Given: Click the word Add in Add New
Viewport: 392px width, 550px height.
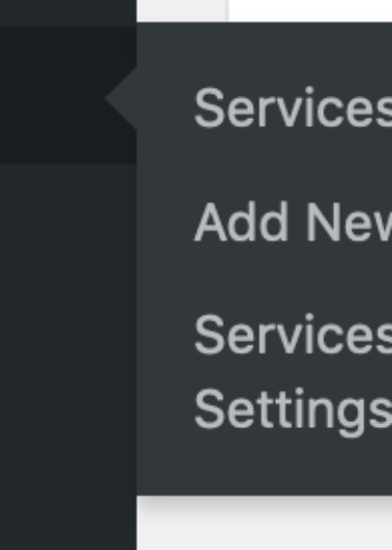Looking at the screenshot, I should 241,222.
